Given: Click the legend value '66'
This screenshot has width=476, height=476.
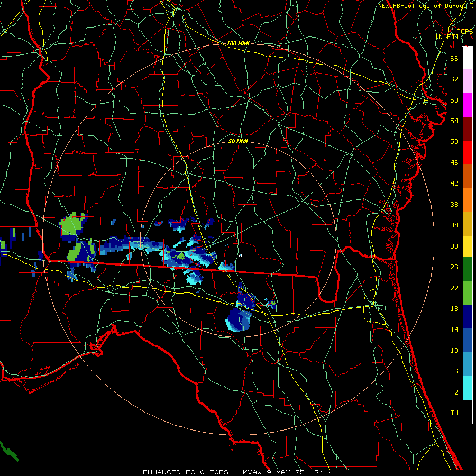Looking at the screenshot, I should [454, 58].
